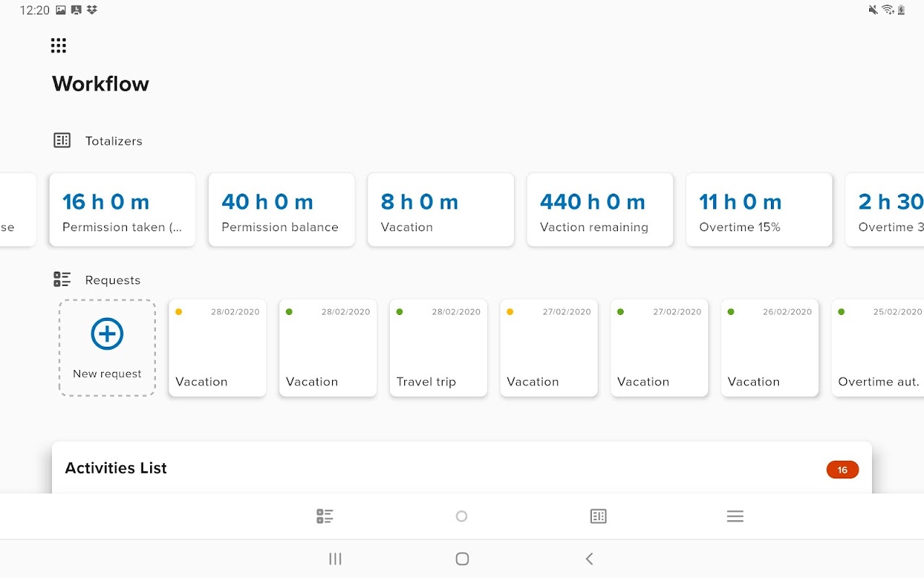
Task: Tap Android recent apps button
Action: click(335, 558)
